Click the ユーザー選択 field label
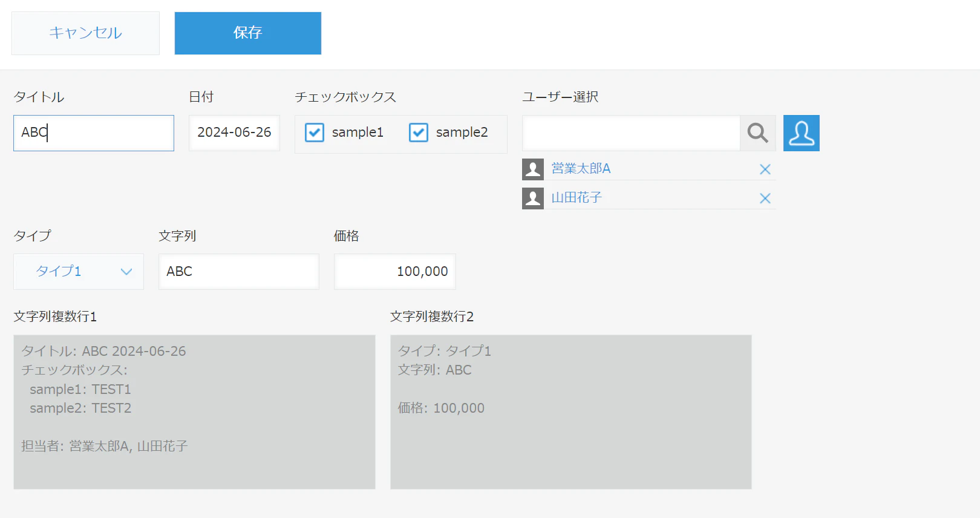Image resolution: width=980 pixels, height=518 pixels. pyautogui.click(x=561, y=97)
